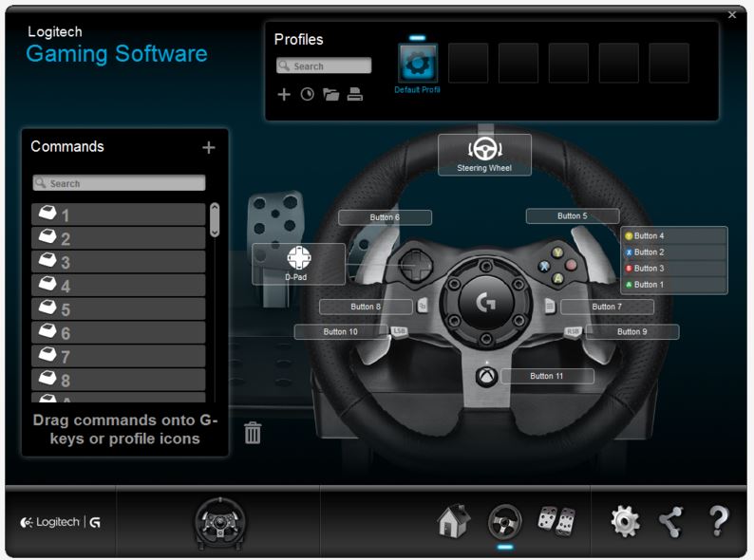Click the Button 7 label
The width and height of the screenshot is (754, 560).
[x=607, y=307]
